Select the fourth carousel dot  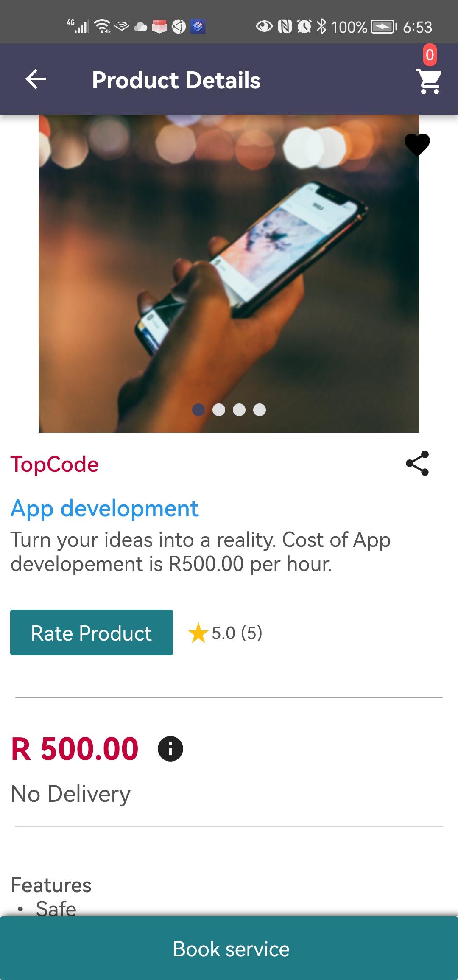click(x=260, y=410)
